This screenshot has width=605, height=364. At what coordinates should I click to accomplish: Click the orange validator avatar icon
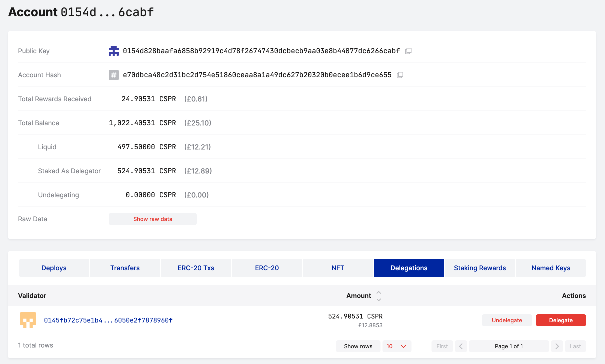[x=28, y=320]
